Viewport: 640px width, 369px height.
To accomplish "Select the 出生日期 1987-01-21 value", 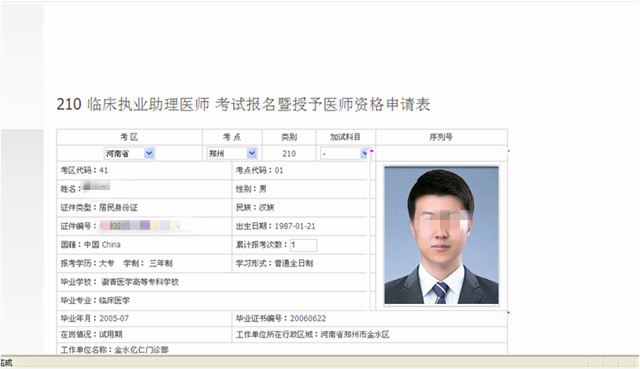I will [295, 226].
